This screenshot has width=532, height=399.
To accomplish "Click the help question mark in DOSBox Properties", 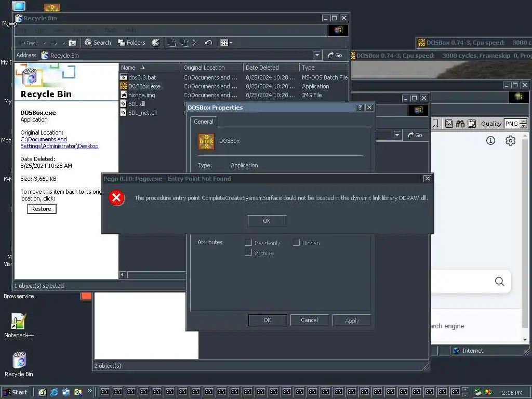I will (x=360, y=108).
